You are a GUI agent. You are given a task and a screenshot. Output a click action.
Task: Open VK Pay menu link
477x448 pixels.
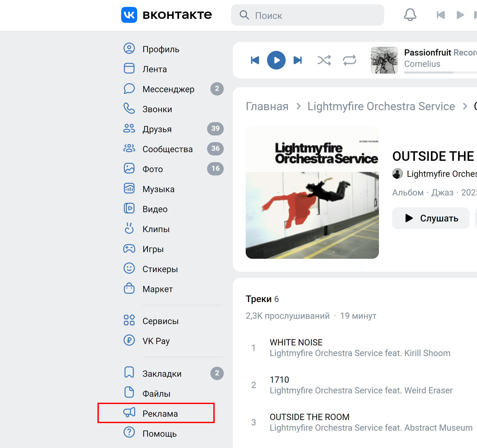click(156, 341)
